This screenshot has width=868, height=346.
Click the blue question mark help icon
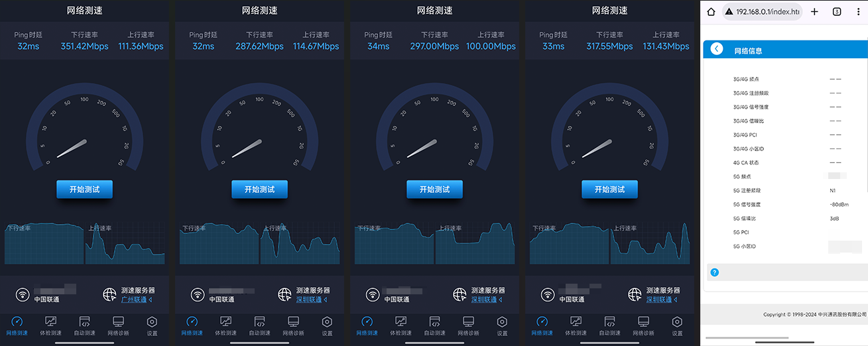tap(714, 272)
